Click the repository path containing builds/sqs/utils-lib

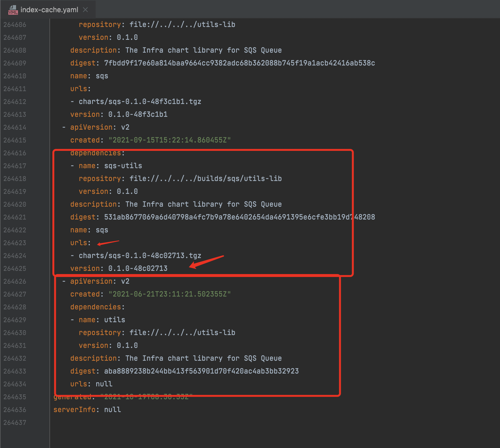(x=205, y=178)
